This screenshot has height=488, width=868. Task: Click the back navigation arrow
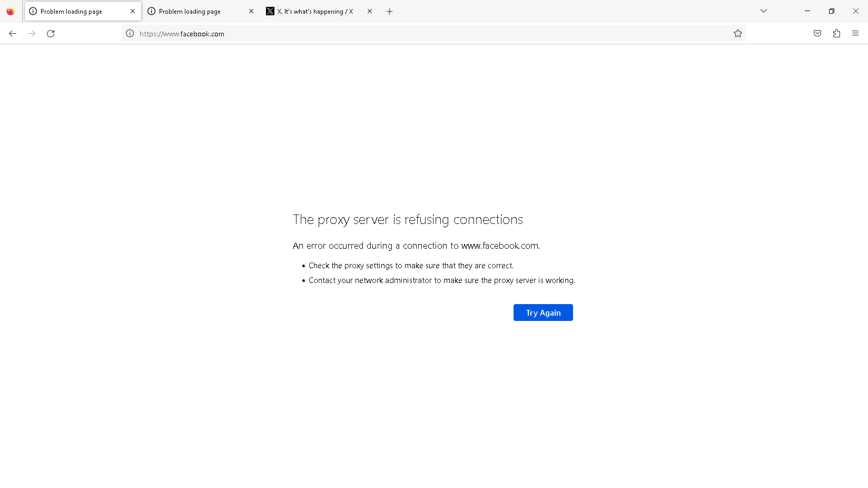[x=13, y=34]
